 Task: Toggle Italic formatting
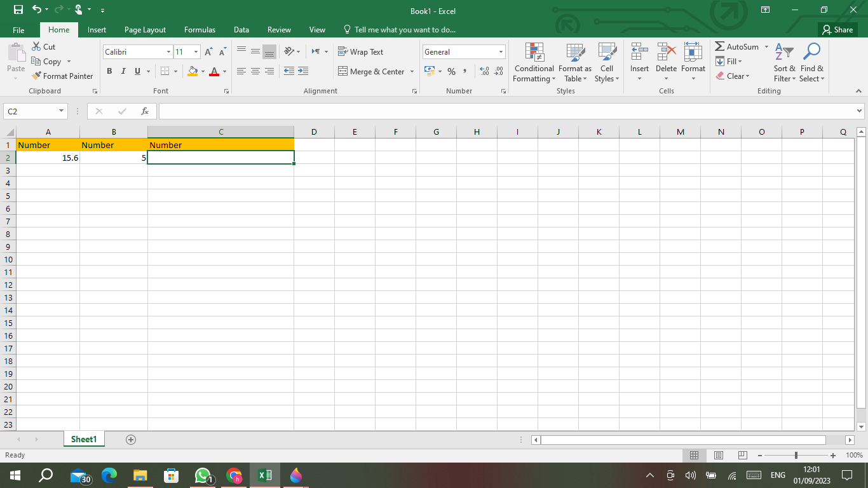pyautogui.click(x=123, y=71)
